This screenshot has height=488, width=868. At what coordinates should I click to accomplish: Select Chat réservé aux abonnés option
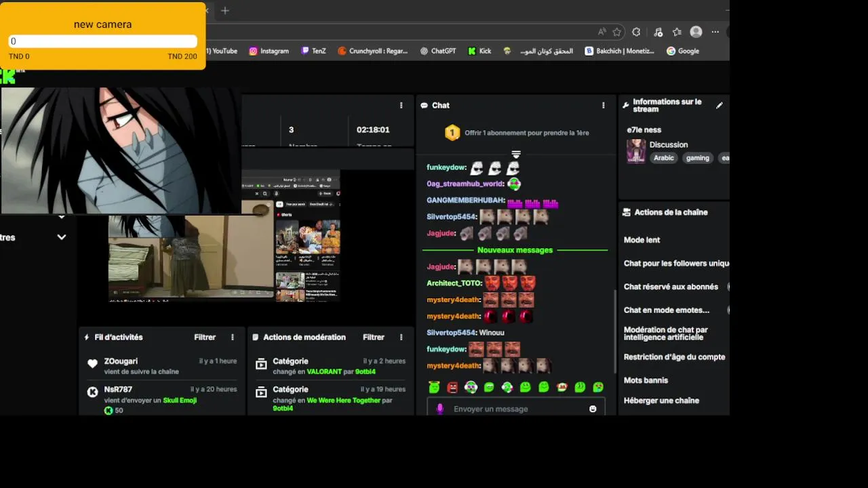click(x=671, y=287)
